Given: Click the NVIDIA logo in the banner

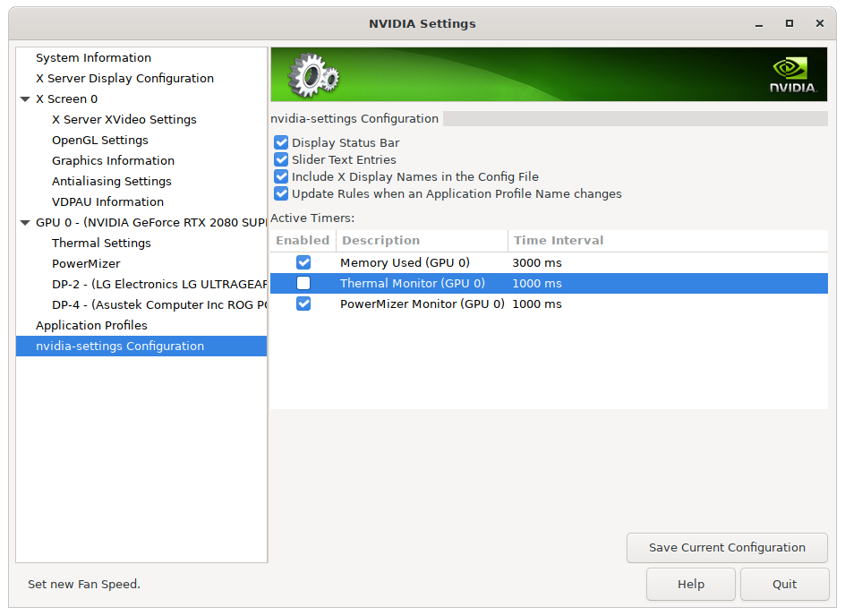Looking at the screenshot, I should [793, 75].
